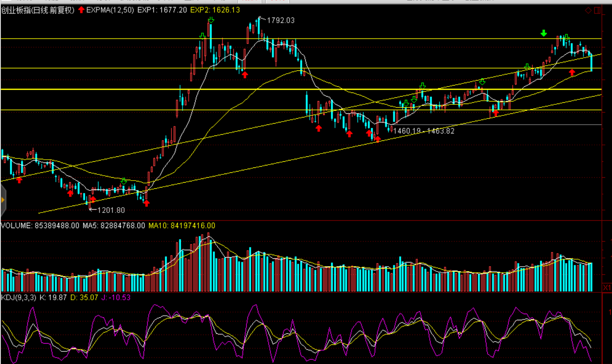Click the red diamond icon in chart corner
Viewport: 612px width, 364px height.
(588, 10)
